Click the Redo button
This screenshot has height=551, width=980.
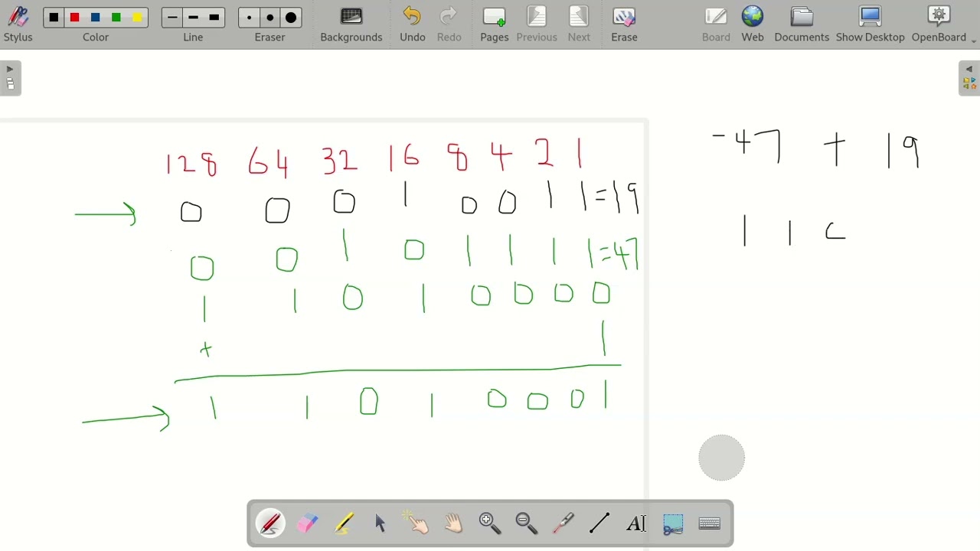[x=449, y=24]
